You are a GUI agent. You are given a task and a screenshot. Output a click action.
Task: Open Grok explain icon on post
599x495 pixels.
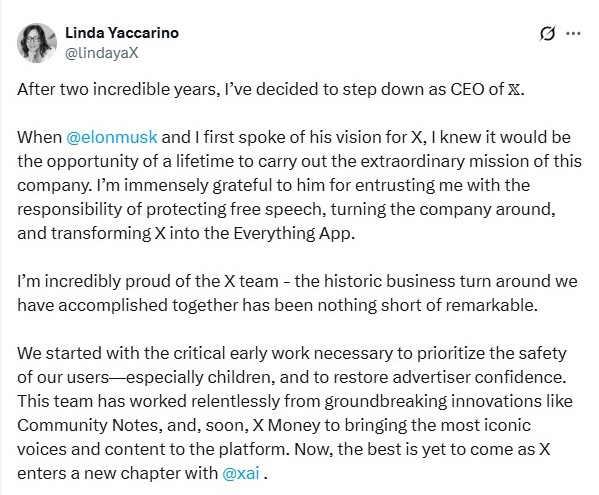[547, 34]
